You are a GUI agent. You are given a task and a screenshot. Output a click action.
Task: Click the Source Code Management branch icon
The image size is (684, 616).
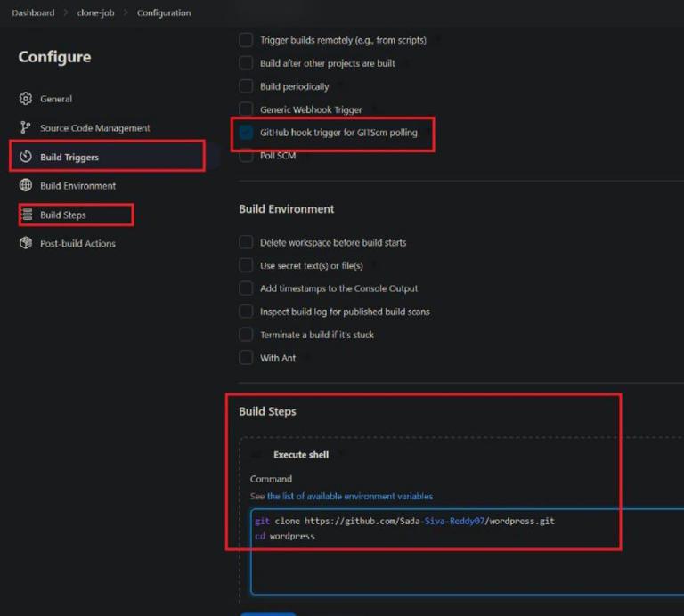(x=26, y=128)
